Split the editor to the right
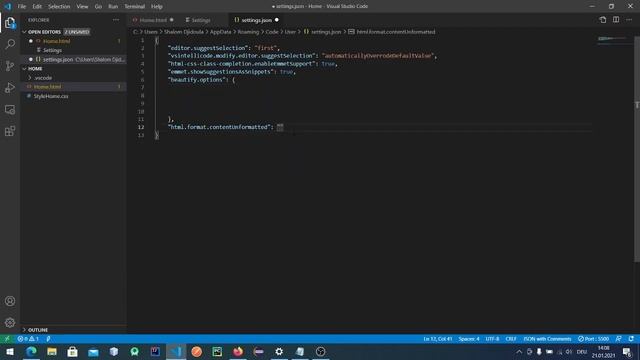Viewport: 640px width, 360px height. (x=616, y=20)
